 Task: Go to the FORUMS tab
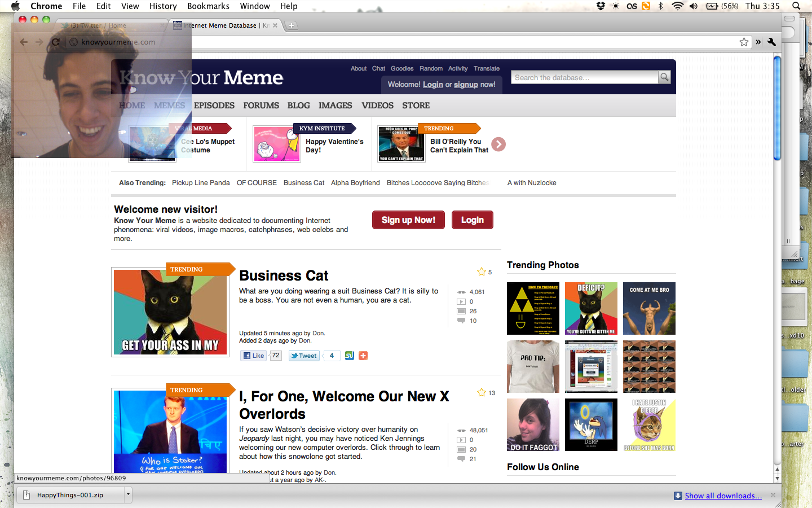pos(261,106)
